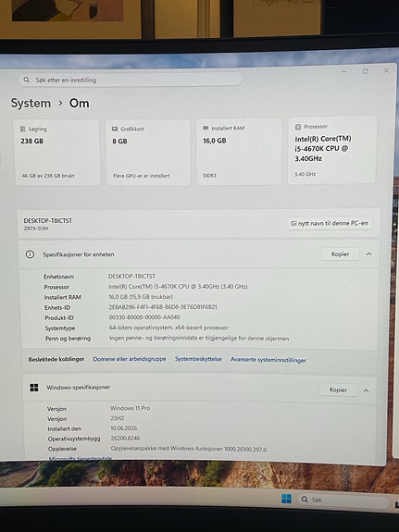The image size is (399, 532).
Task: Open Avanserte systeminnstillinger link
Action: click(268, 360)
